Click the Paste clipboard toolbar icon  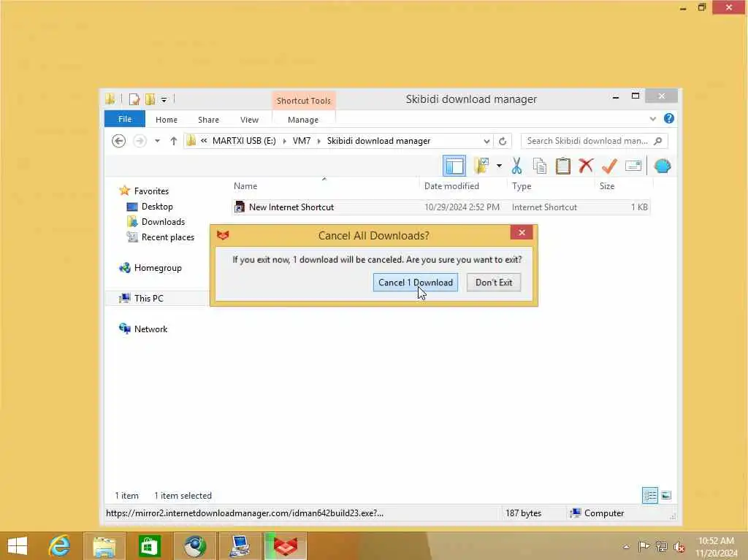pyautogui.click(x=563, y=166)
